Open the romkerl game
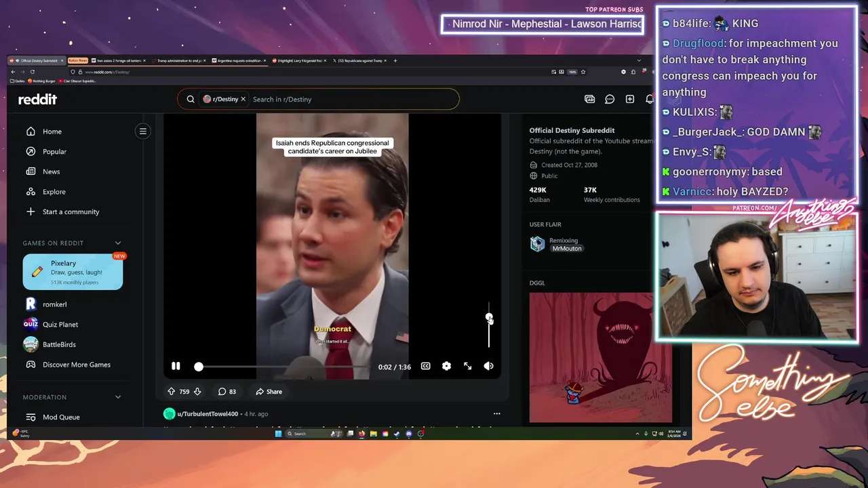This screenshot has height=488, width=868. click(x=54, y=304)
